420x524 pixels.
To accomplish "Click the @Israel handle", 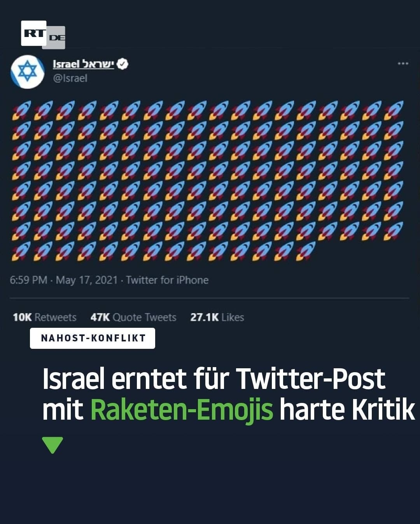I will (x=70, y=78).
